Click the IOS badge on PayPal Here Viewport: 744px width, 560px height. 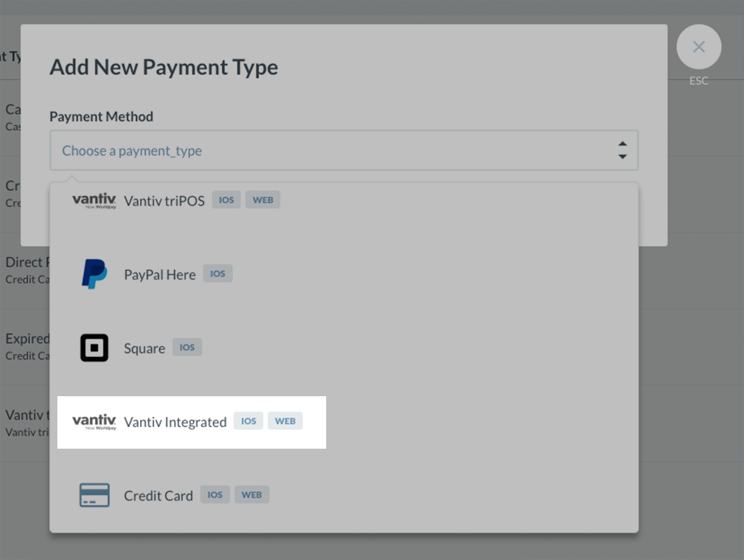point(218,274)
